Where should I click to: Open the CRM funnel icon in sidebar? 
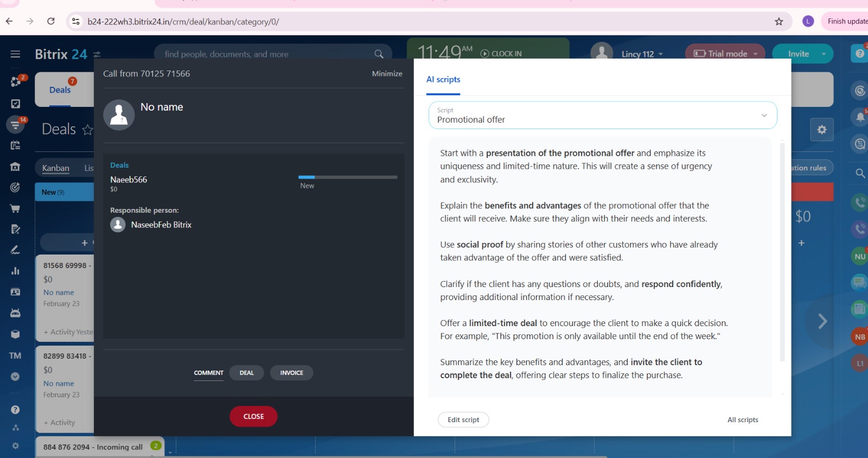[15, 125]
